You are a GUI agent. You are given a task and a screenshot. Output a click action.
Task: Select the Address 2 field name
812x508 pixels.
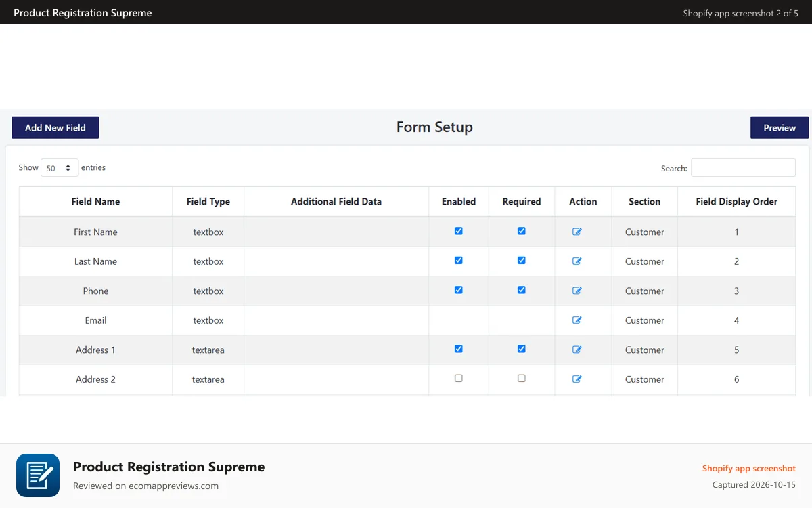(x=95, y=379)
